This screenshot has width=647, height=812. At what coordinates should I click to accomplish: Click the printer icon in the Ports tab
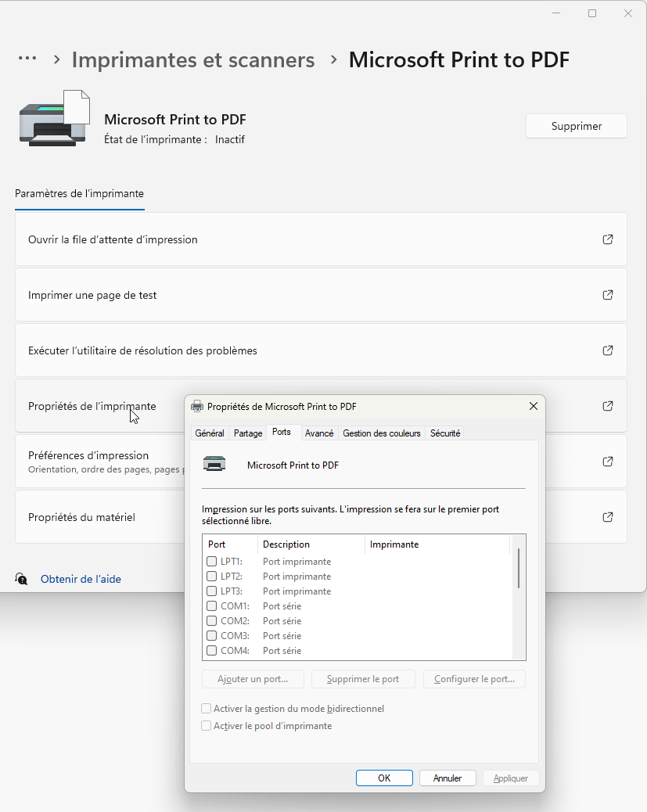tap(214, 463)
